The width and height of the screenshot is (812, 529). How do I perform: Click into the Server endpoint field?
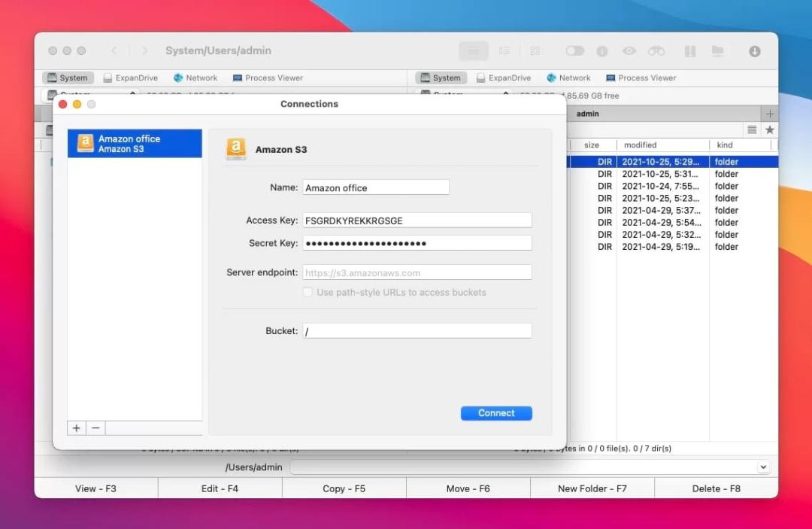(x=417, y=272)
